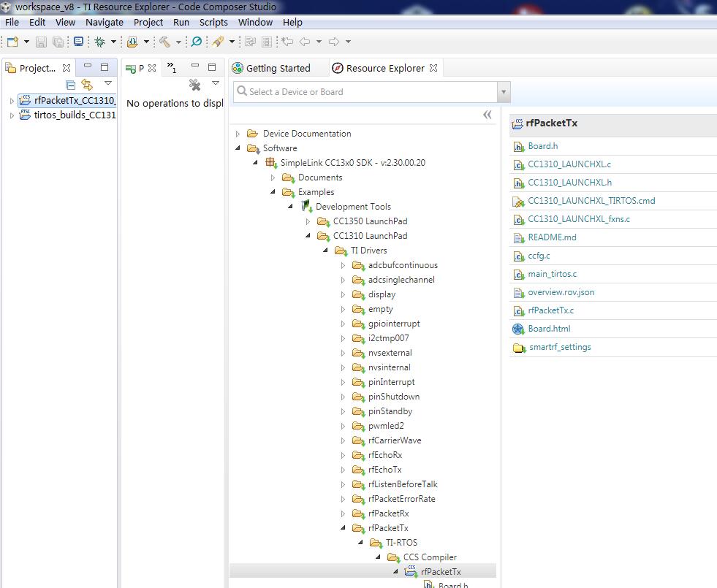Collapse the TI Drivers folder
This screenshot has width=717, height=588.
click(325, 251)
